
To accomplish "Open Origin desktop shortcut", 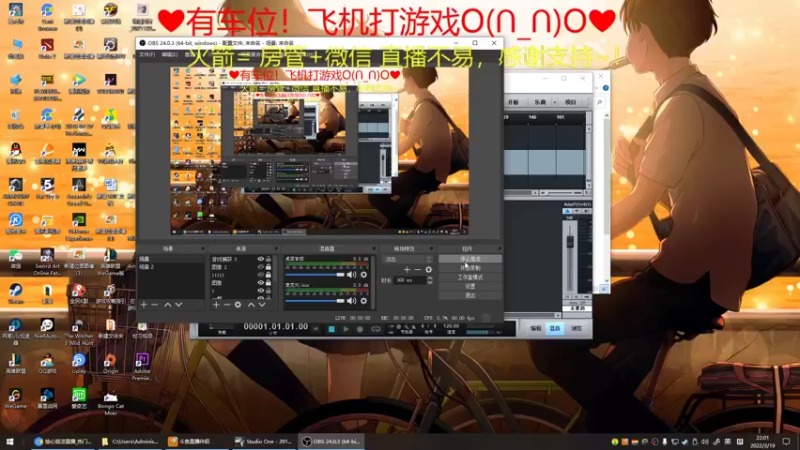I will [110, 364].
